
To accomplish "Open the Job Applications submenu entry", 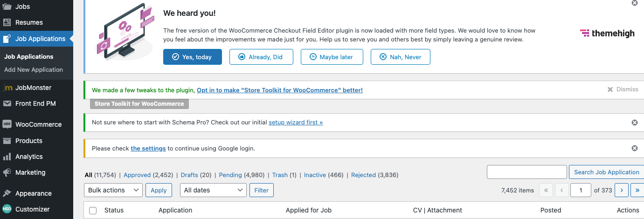I will click(x=28, y=56).
